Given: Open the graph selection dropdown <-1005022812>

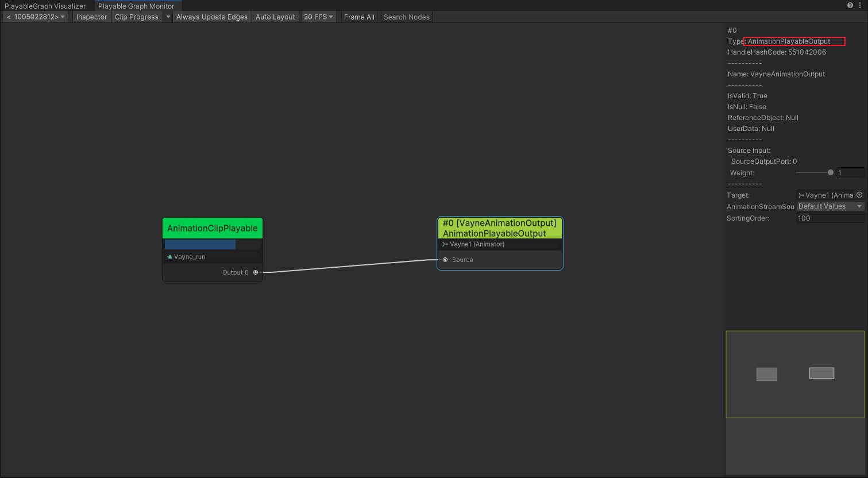Looking at the screenshot, I should point(36,17).
